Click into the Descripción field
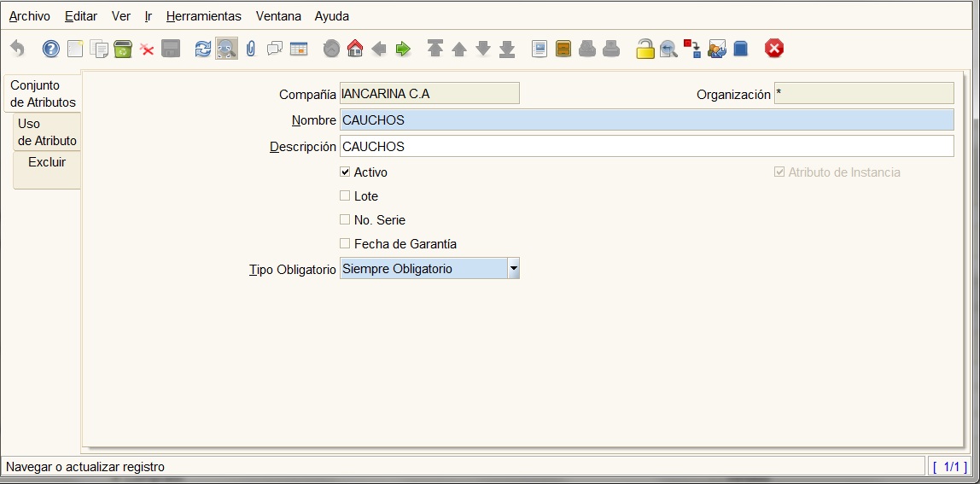This screenshot has width=980, height=484. (x=647, y=146)
